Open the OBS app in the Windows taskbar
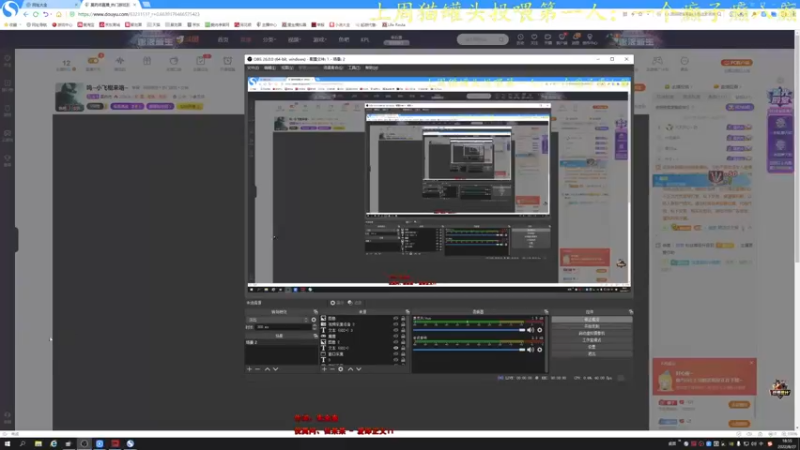 [84, 444]
